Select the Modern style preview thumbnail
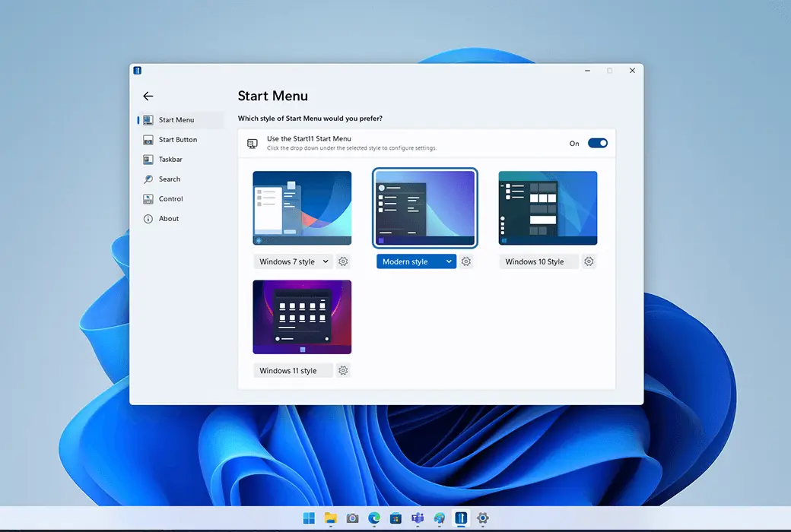 click(x=424, y=208)
